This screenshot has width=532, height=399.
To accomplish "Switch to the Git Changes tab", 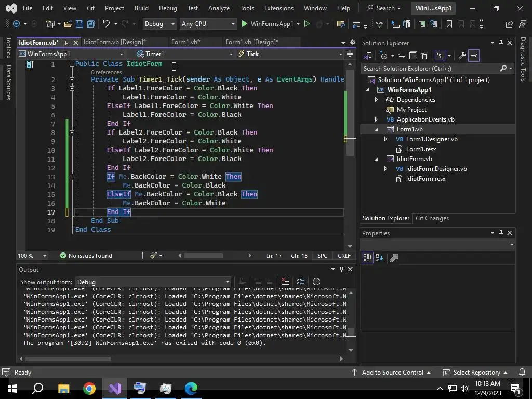I will point(432,218).
